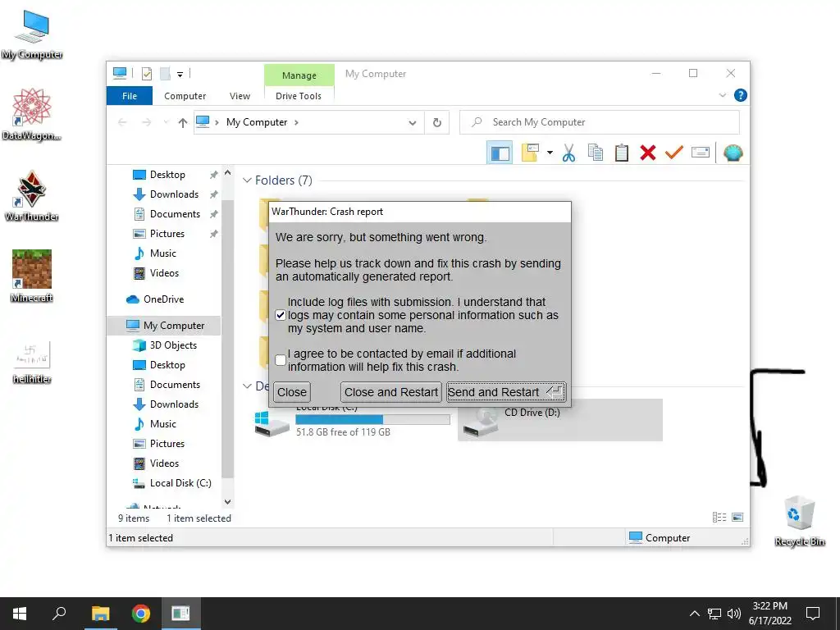The width and height of the screenshot is (840, 630).
Task: Select My Computer in the navigation pane
Action: [x=165, y=326]
